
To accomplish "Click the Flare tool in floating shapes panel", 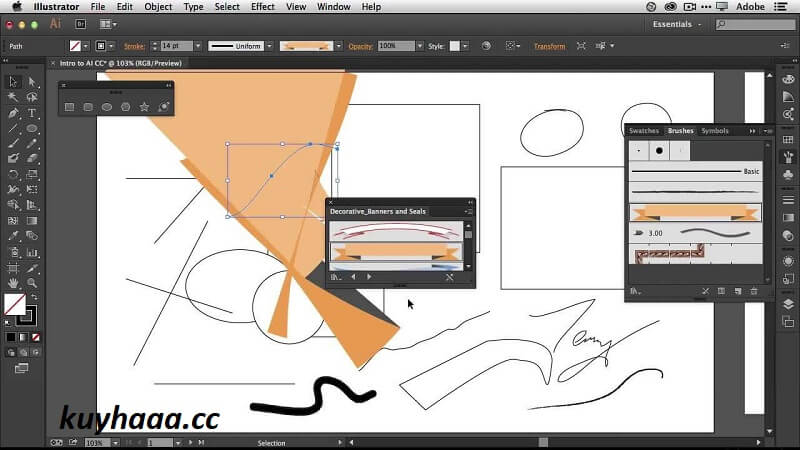I will 163,107.
